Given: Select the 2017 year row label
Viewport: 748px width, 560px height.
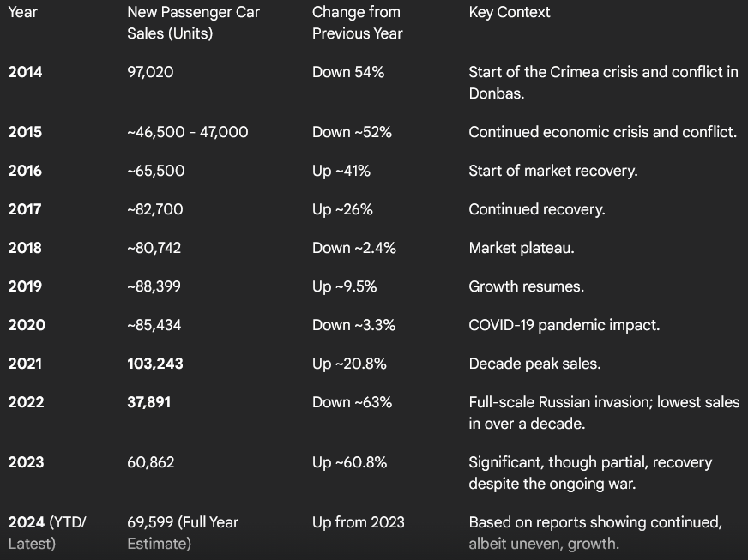Looking at the screenshot, I should point(25,209).
